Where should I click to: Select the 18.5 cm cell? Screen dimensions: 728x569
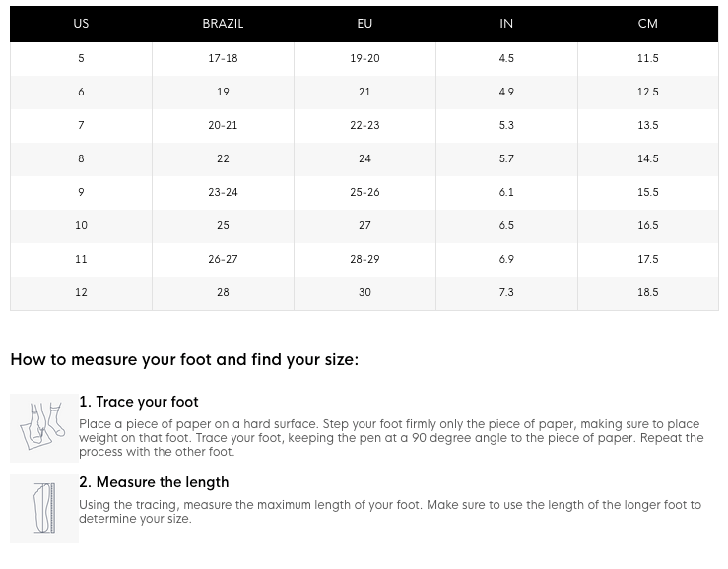pos(647,292)
